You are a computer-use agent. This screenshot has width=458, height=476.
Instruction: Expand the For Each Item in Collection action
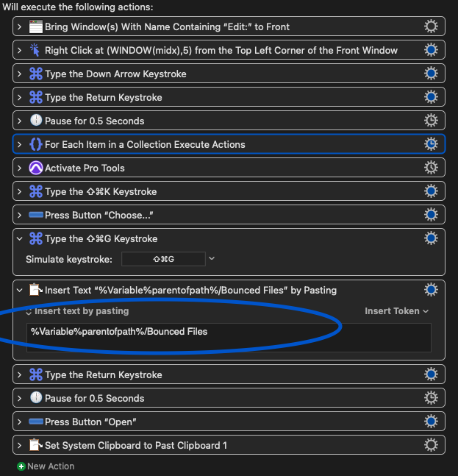click(20, 144)
